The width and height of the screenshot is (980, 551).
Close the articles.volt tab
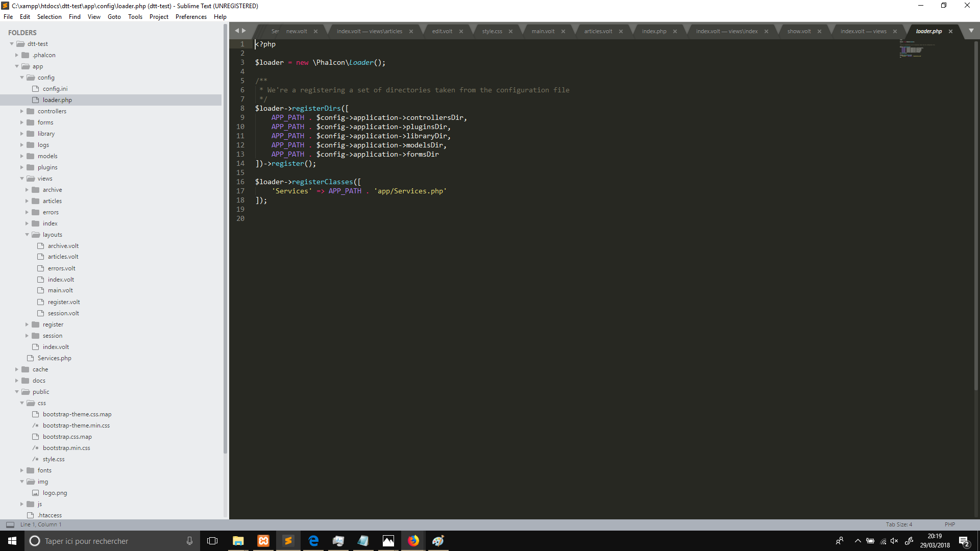(x=621, y=32)
